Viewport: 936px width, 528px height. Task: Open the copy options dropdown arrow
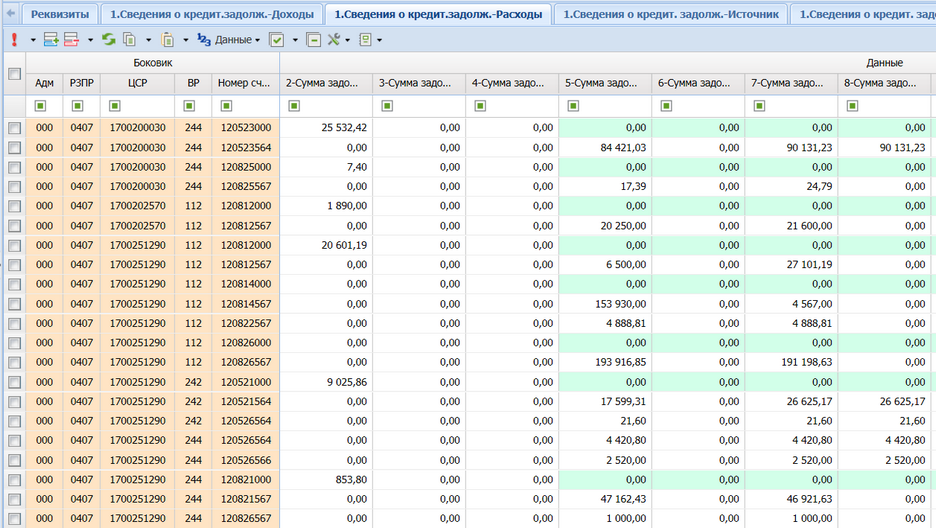tap(148, 40)
